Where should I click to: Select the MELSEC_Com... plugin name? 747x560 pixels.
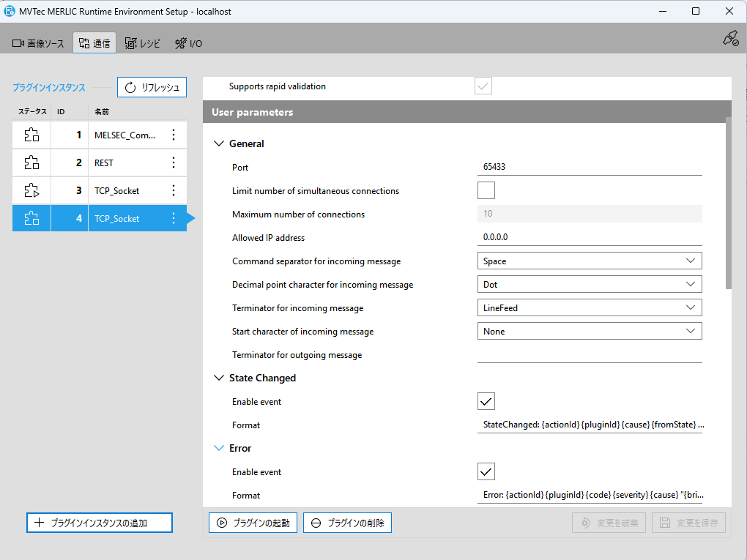[x=124, y=135]
